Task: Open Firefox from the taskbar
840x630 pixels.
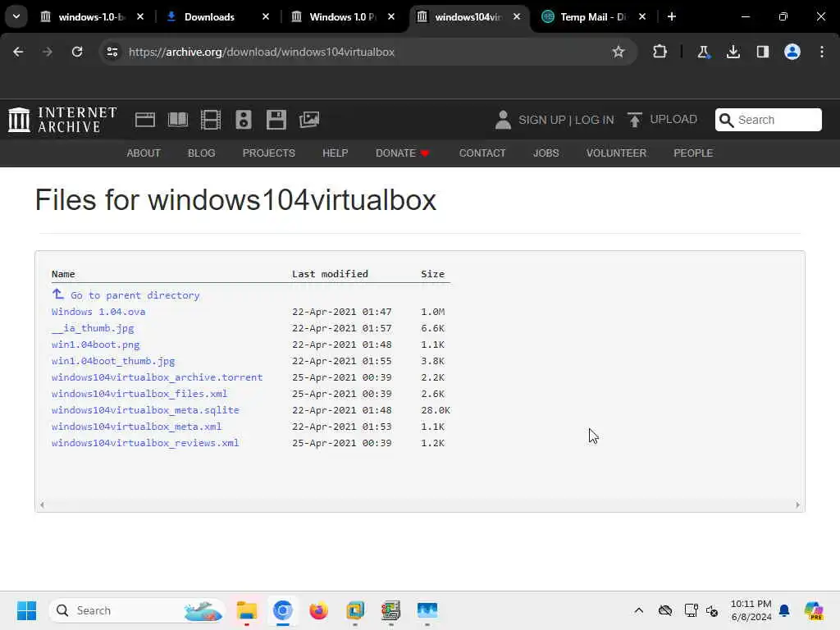Action: (x=319, y=610)
